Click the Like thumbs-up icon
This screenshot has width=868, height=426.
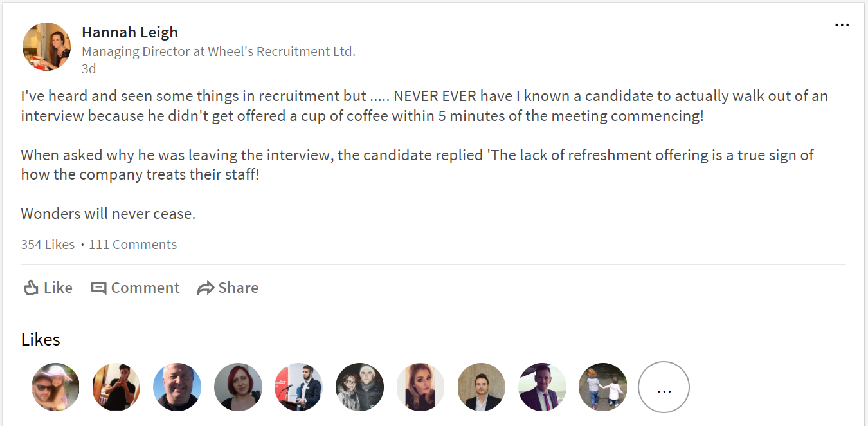coord(31,288)
